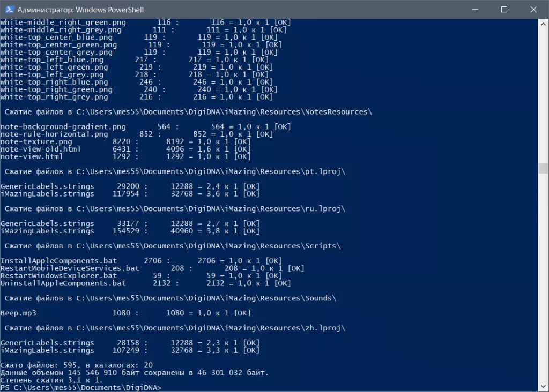Click the scrollbar up arrow

tap(543, 24)
